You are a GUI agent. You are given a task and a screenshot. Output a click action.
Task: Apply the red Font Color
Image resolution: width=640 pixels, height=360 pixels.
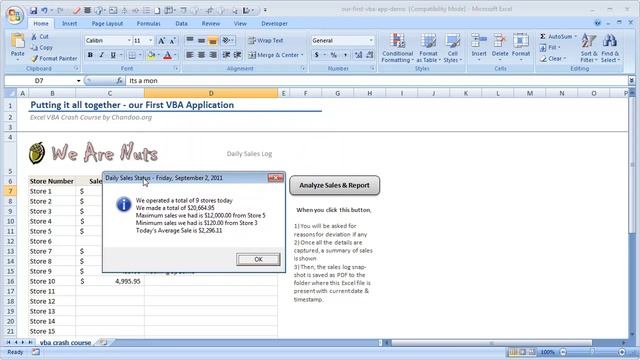[x=167, y=55]
